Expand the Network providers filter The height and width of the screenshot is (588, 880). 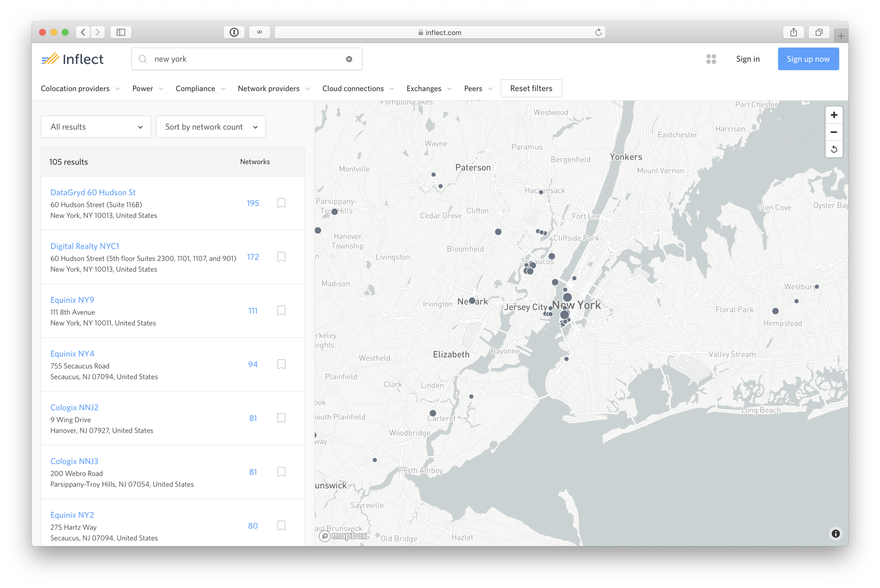(274, 89)
